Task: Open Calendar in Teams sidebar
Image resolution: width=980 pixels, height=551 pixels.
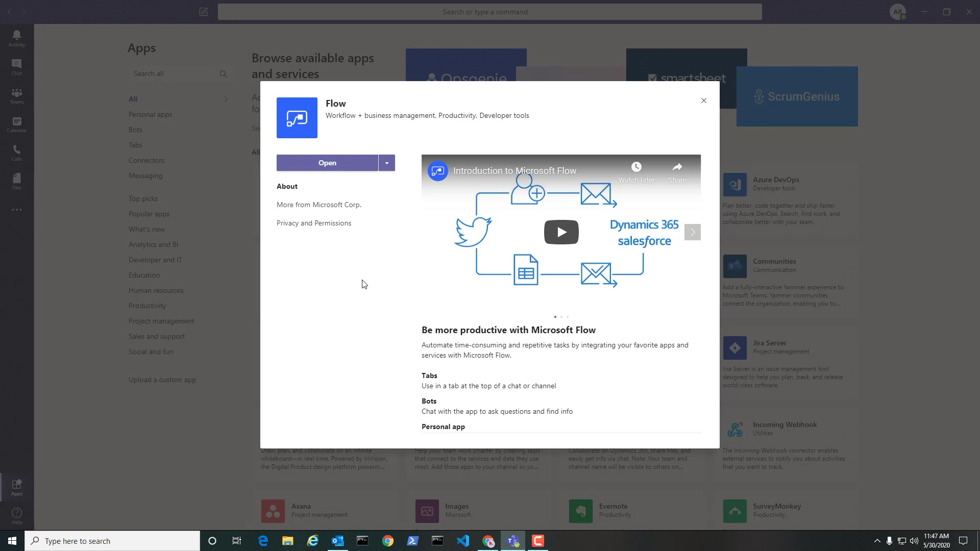Action: point(17,124)
